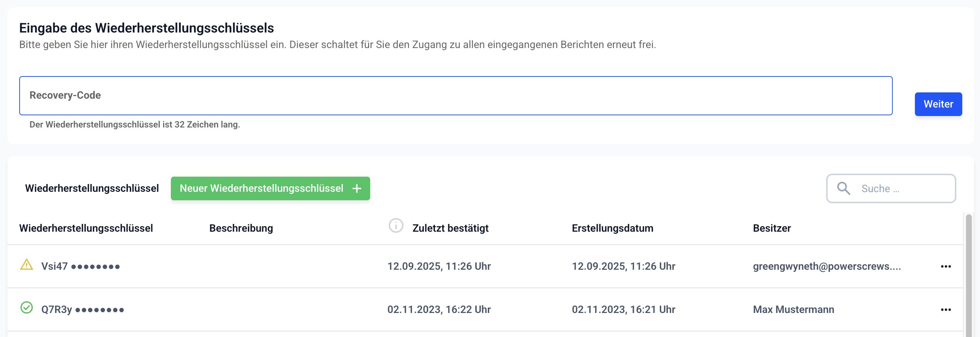The width and height of the screenshot is (980, 337).
Task: Open the three-dot menu for Max Mustermann's key
Action: [x=945, y=310]
